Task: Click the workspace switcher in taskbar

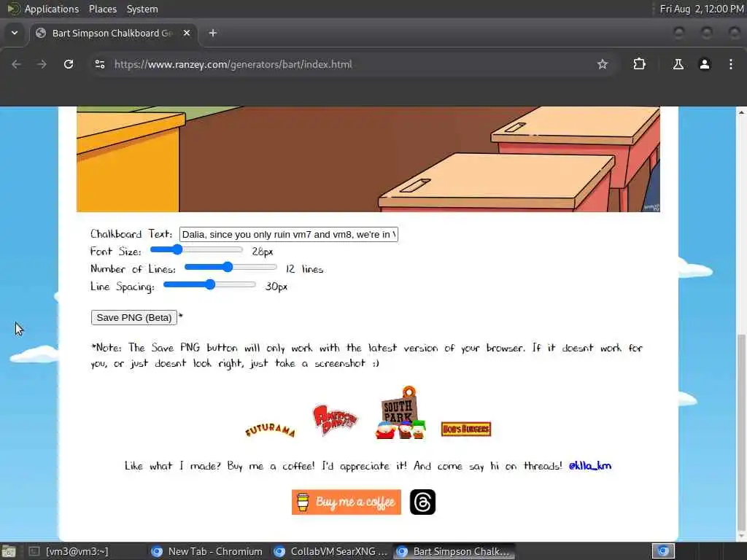Action: [x=663, y=551]
